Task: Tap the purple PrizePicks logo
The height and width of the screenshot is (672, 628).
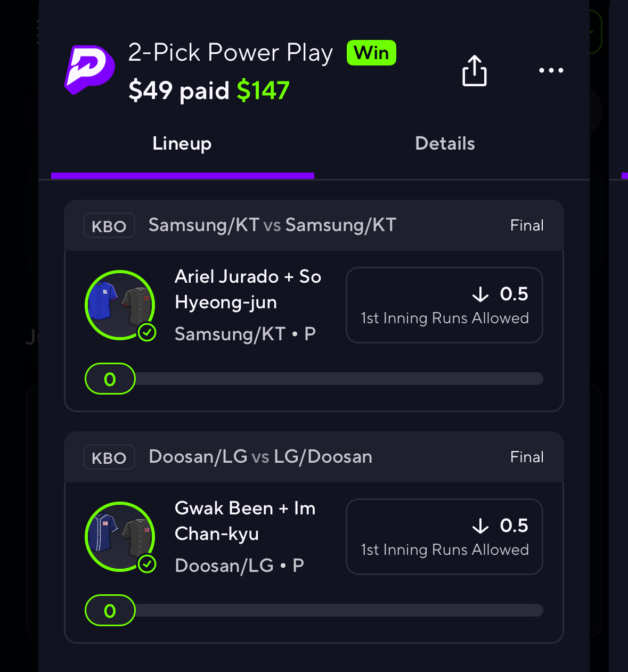Action: (x=89, y=70)
